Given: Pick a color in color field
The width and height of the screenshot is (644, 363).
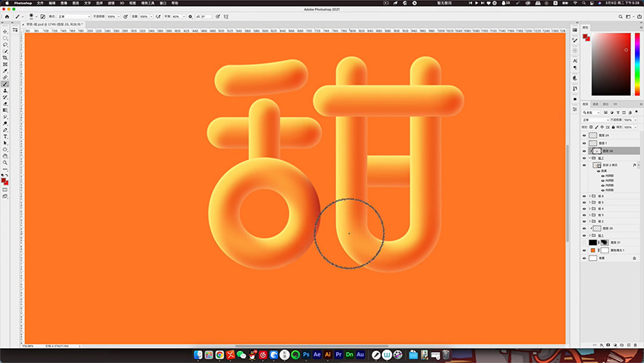Looking at the screenshot, I should tap(611, 64).
